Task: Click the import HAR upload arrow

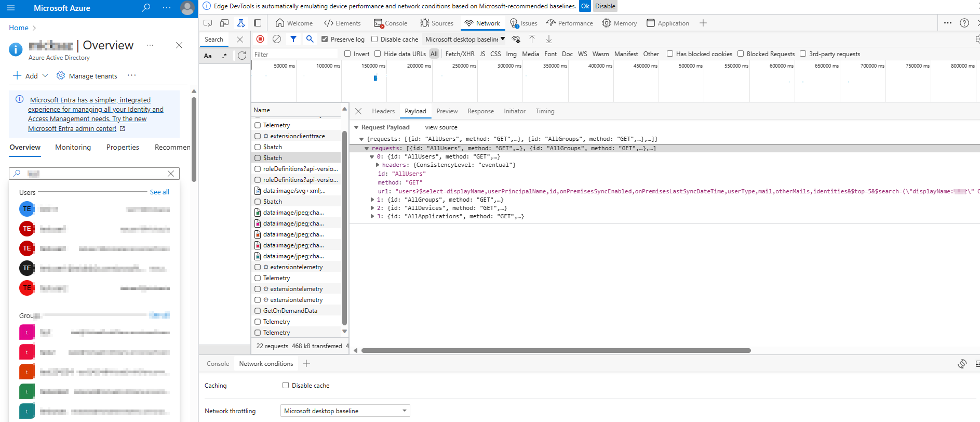Action: click(532, 39)
